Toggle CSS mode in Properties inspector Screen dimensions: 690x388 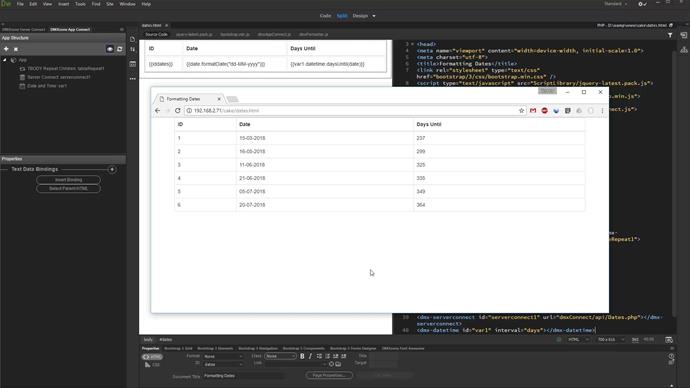(x=152, y=365)
